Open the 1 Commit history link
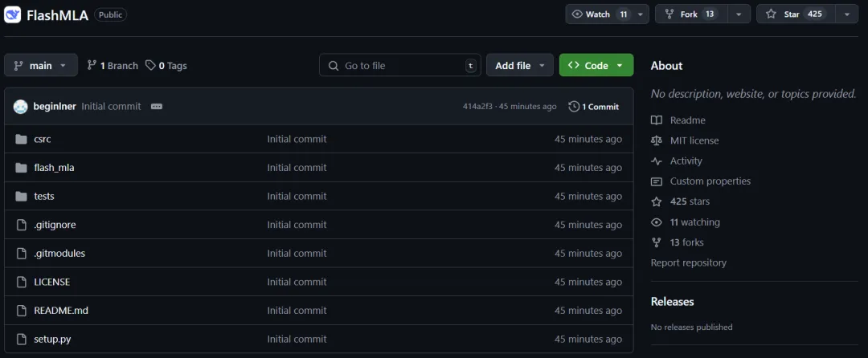 point(593,107)
